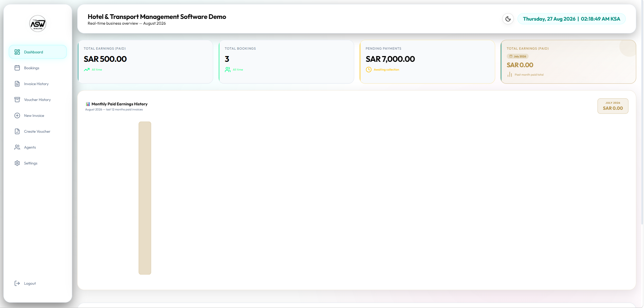The height and width of the screenshot is (308, 644).
Task: Click the Real-time business overview subtitle
Action: click(127, 23)
